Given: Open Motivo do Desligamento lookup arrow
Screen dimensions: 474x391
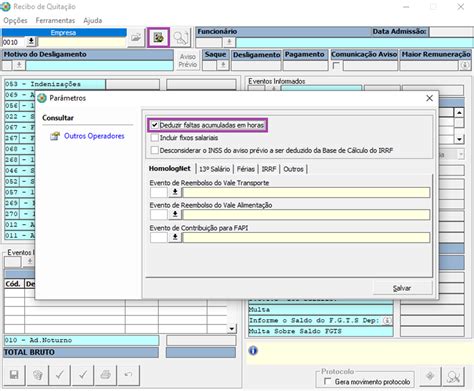Looking at the screenshot, I should click(x=19, y=65).
